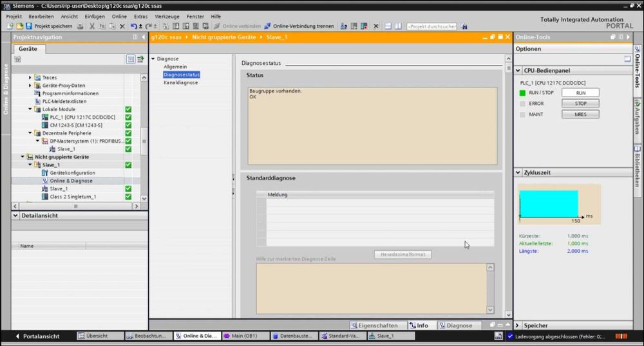Click the green status check beside CM 1243-5
This screenshot has height=346, width=644.
pyautogui.click(x=128, y=125)
